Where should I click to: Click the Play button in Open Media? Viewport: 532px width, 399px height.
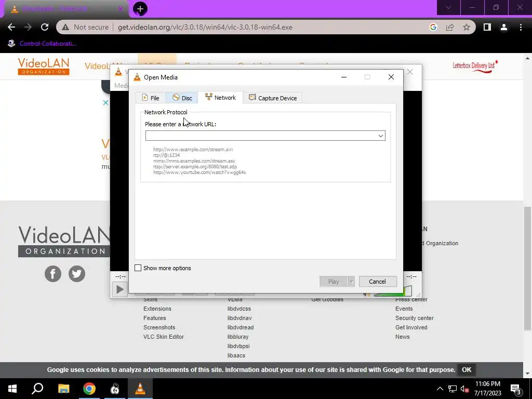[334, 281]
